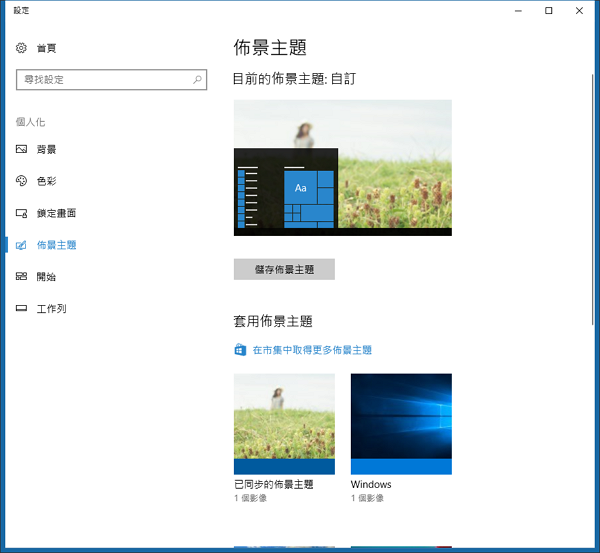Maximize the 設定 window
This screenshot has width=600, height=553.
(549, 11)
